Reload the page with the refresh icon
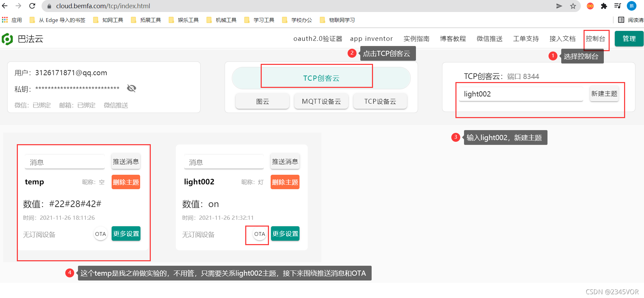Viewport: 644px width, 298px height. tap(32, 6)
